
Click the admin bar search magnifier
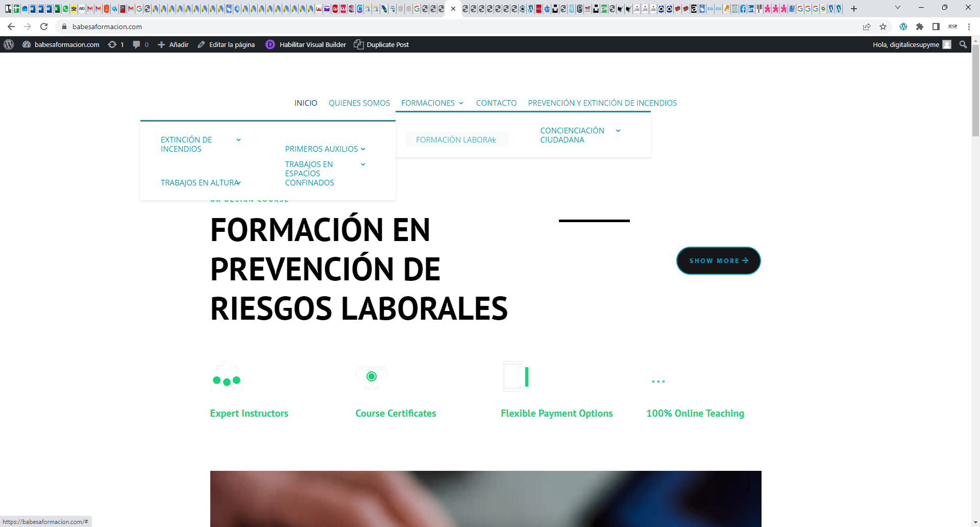pyautogui.click(x=963, y=44)
